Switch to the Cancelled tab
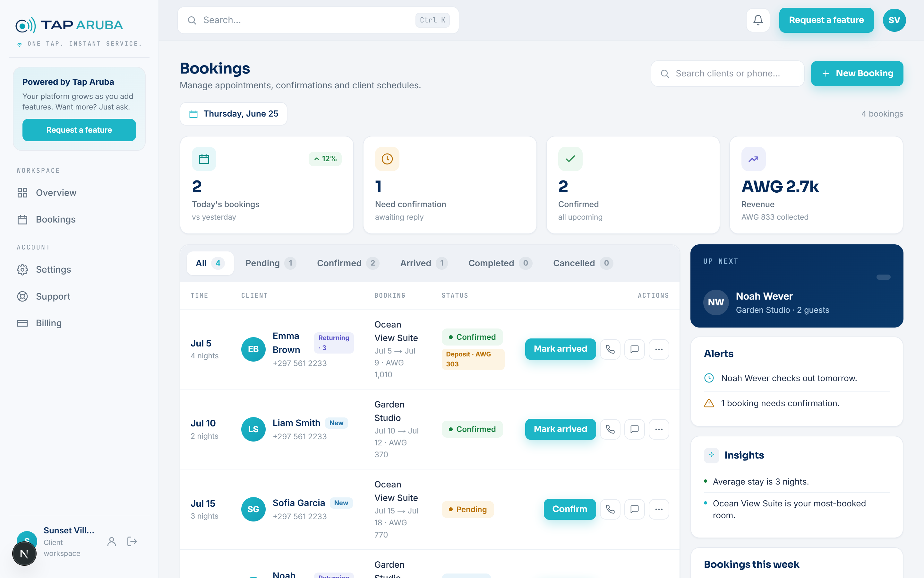The width and height of the screenshot is (924, 578). (583, 263)
